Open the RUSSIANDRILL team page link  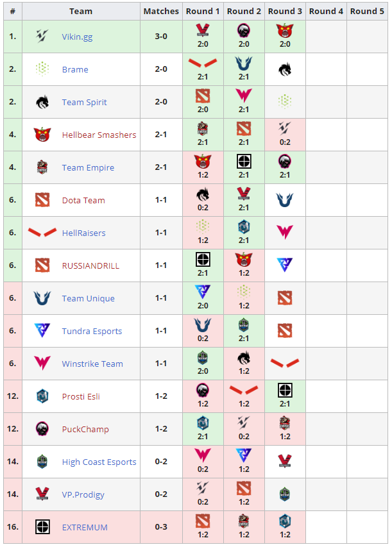click(x=90, y=265)
